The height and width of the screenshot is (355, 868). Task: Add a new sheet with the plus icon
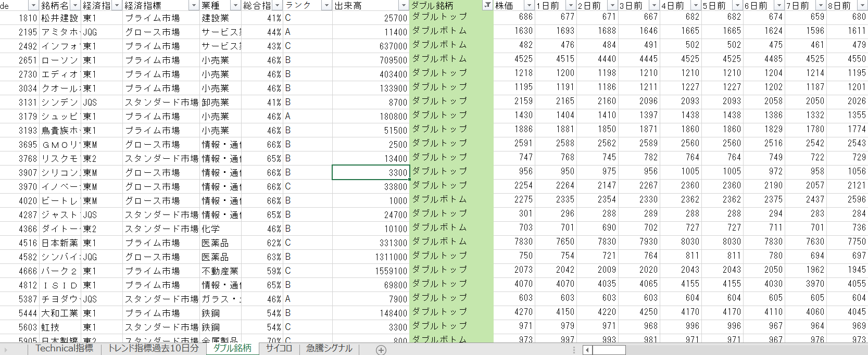(381, 350)
